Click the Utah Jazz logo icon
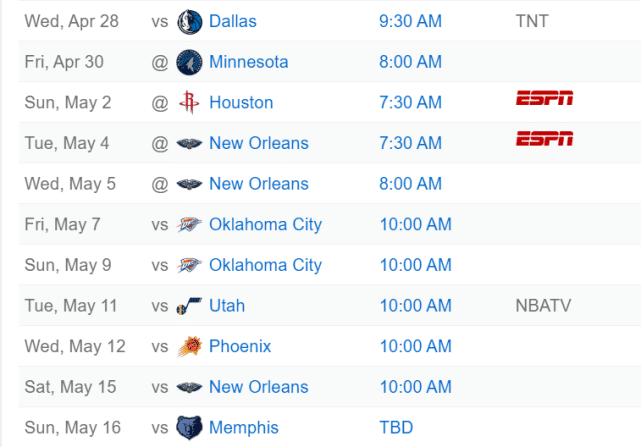 tap(188, 306)
